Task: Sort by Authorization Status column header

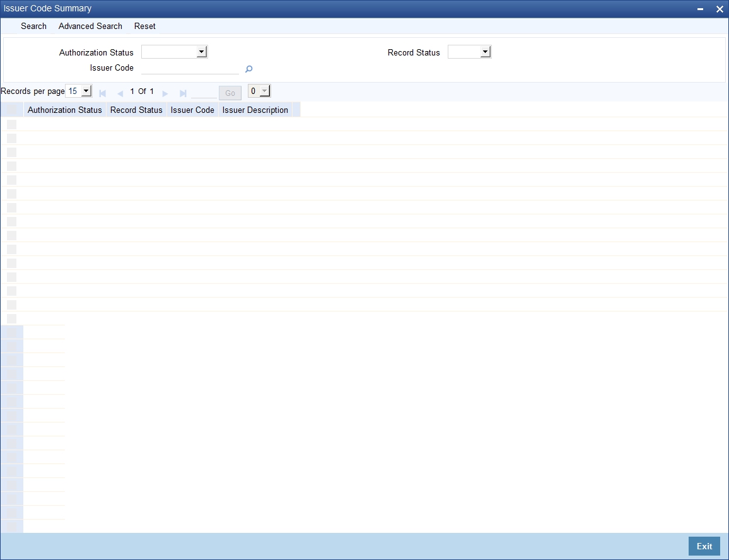Action: pos(64,110)
